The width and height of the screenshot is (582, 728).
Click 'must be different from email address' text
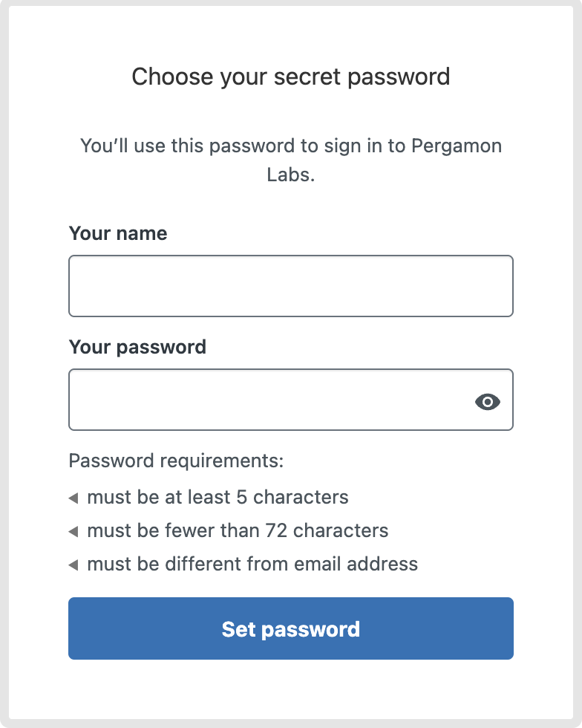click(x=252, y=564)
